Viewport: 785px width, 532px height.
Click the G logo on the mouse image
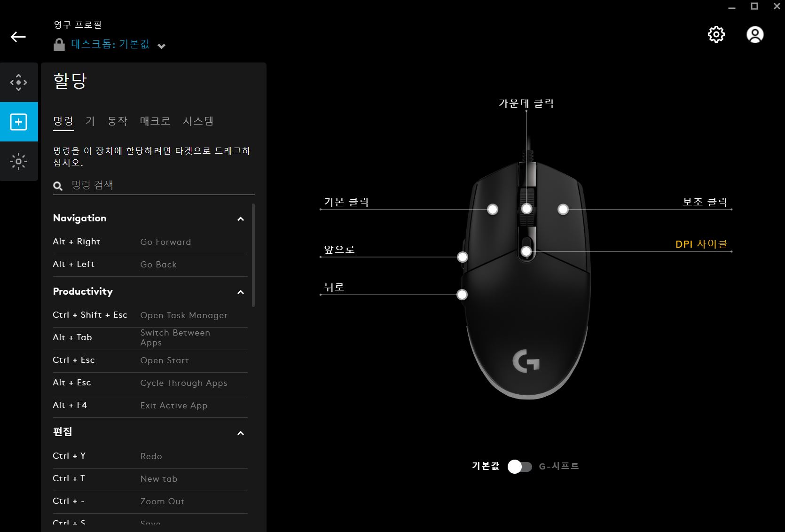tap(526, 361)
